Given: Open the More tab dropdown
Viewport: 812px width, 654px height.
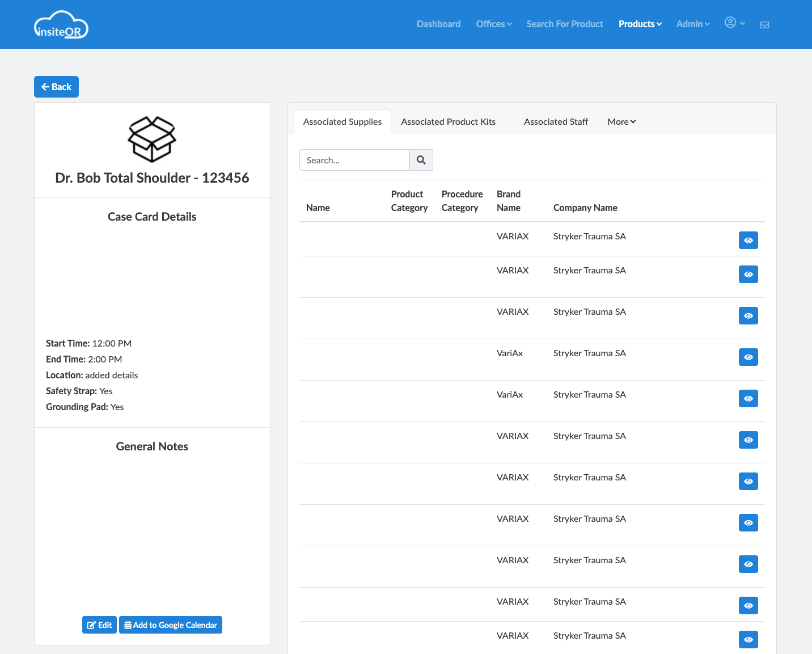Looking at the screenshot, I should [621, 121].
